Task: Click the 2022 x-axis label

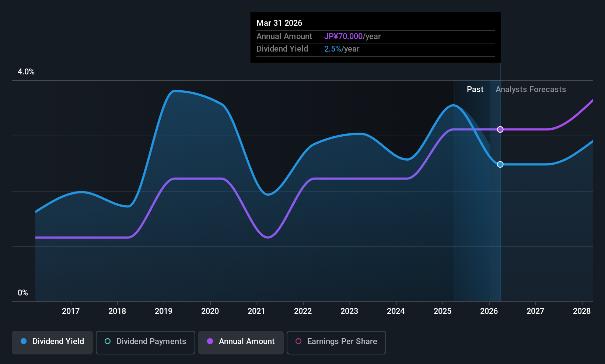Action: [303, 311]
